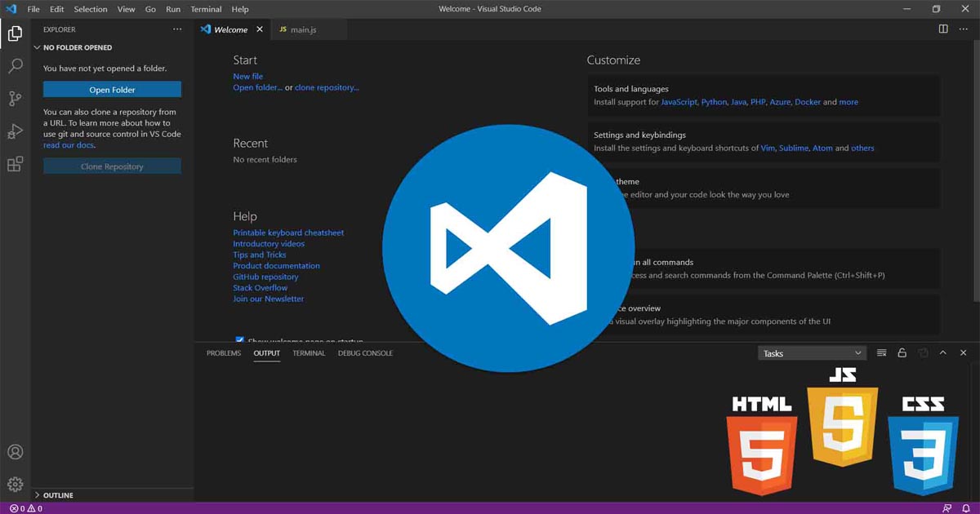Open notifications bell in status bar
Viewport: 980px width, 514px height.
[966, 508]
